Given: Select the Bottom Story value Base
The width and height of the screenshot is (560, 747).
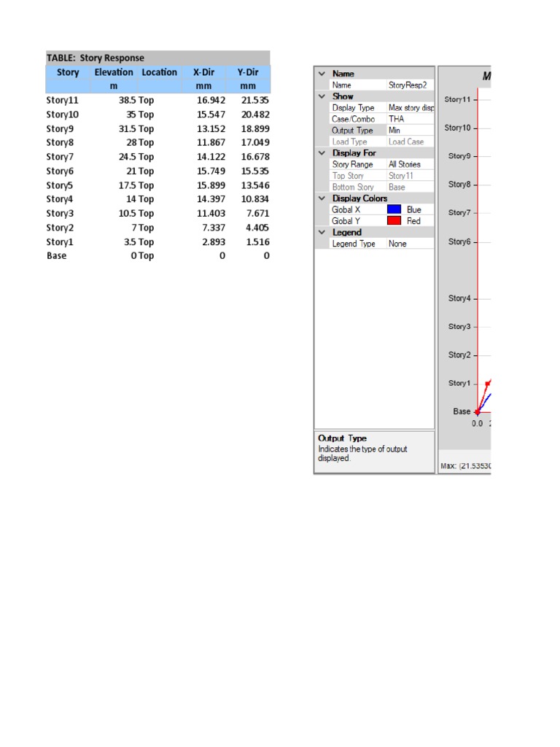Looking at the screenshot, I should click(410, 187).
